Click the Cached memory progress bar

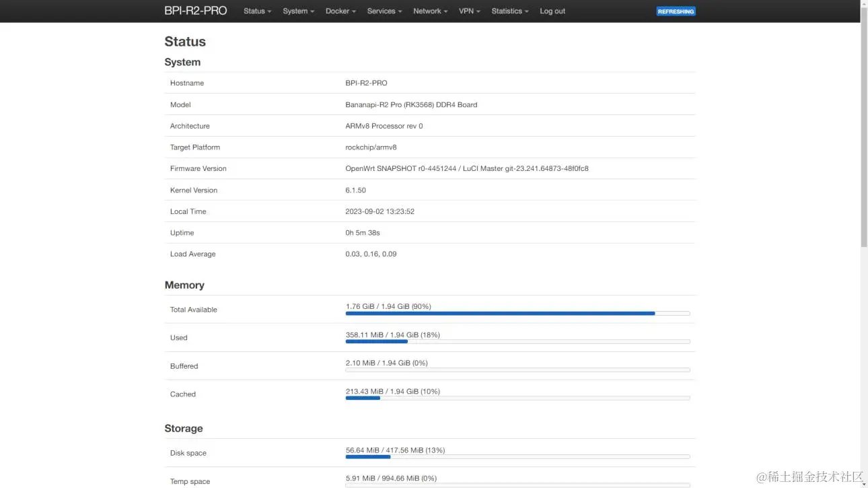tap(517, 398)
